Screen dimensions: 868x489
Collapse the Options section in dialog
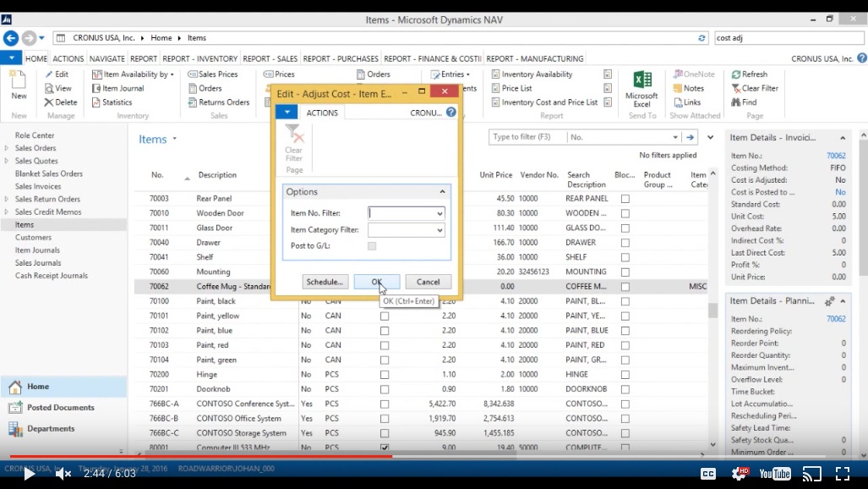(x=442, y=192)
